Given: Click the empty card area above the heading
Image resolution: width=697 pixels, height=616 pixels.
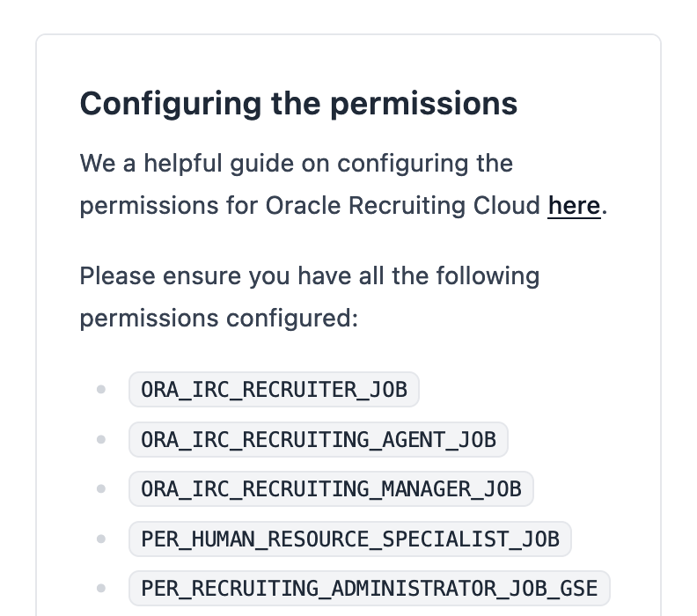Looking at the screenshot, I should click(x=348, y=60).
